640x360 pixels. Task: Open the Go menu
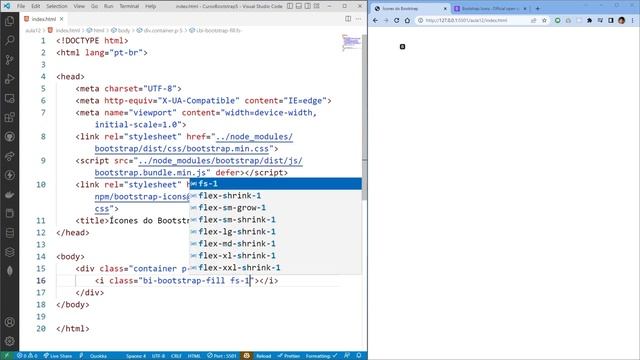[x=94, y=6]
